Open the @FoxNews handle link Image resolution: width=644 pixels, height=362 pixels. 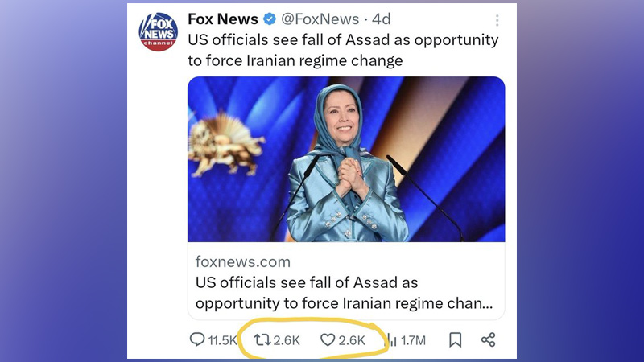click(x=320, y=19)
